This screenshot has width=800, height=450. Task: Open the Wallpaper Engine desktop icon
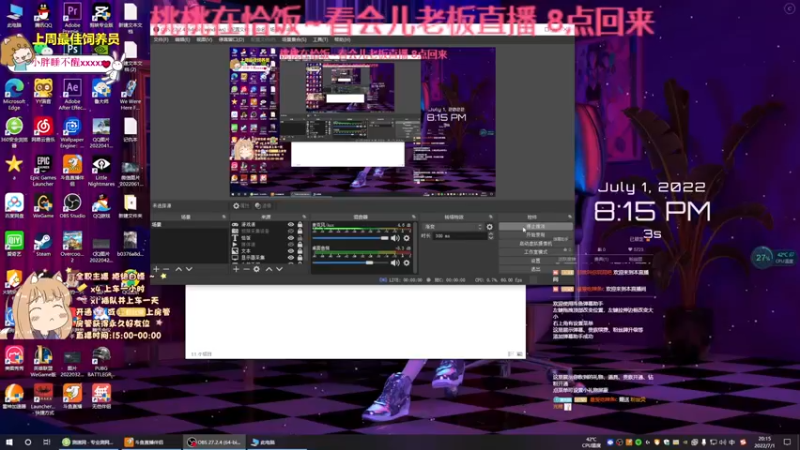[x=72, y=132]
